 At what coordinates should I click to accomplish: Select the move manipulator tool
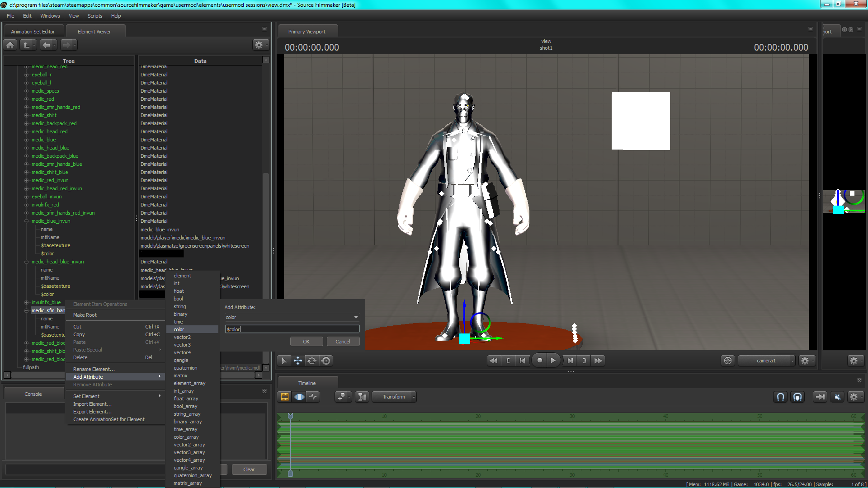coord(298,361)
